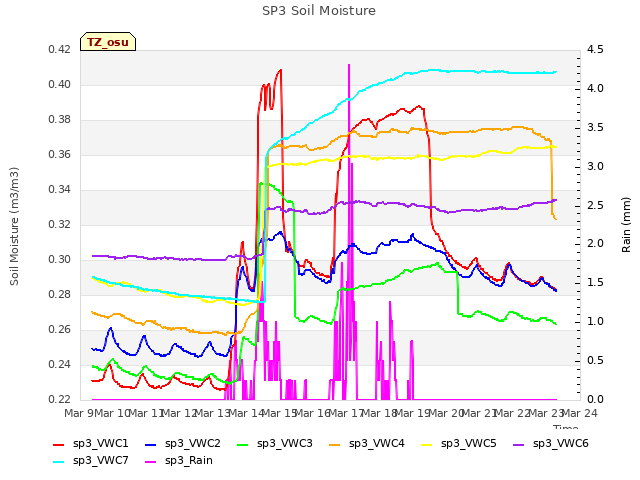Select the sp3_VWC6 legend entry
640x480 pixels.
coord(551,444)
